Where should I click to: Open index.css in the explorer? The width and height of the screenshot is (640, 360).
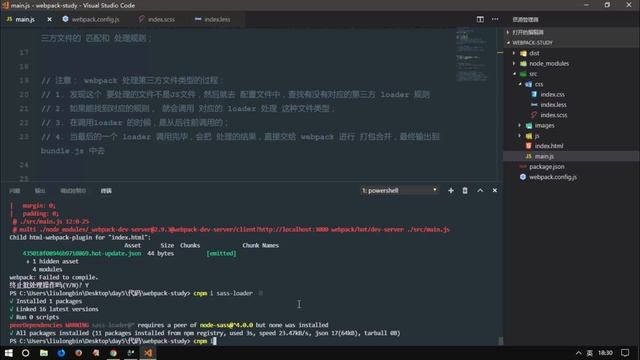click(x=553, y=94)
